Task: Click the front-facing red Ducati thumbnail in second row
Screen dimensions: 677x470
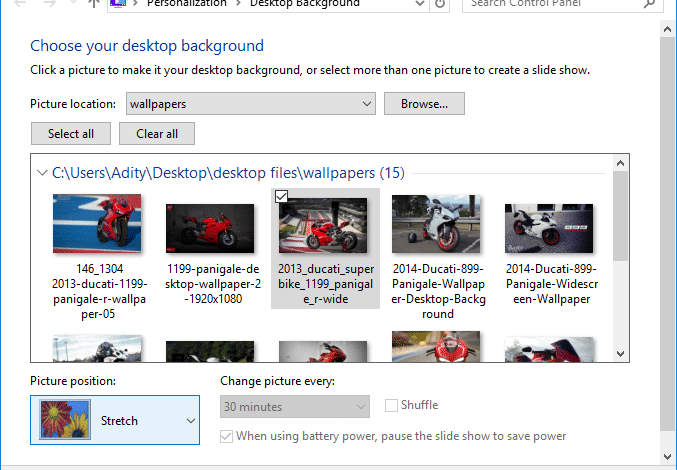Action: 436,347
